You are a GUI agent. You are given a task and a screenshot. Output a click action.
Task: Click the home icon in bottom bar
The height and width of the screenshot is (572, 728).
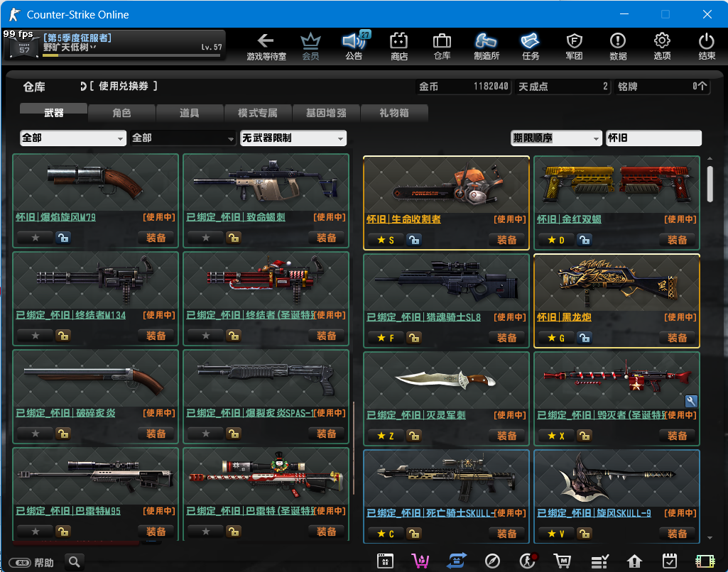(x=634, y=561)
